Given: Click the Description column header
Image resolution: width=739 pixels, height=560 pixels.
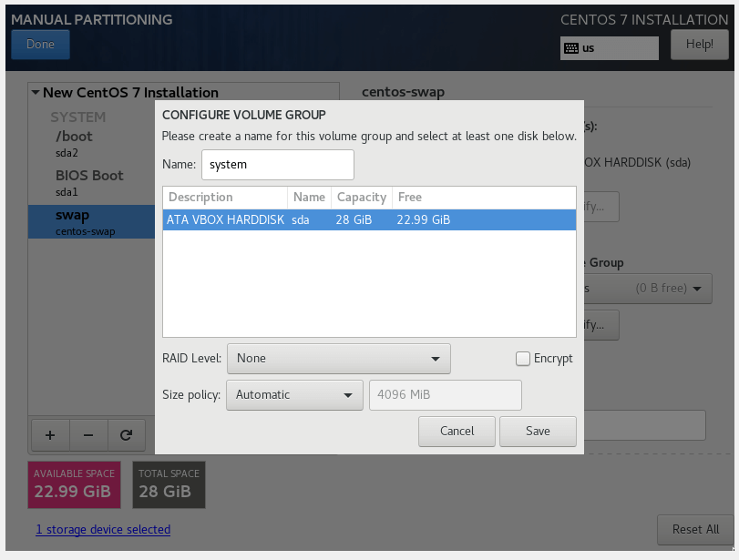Looking at the screenshot, I should click(225, 198).
